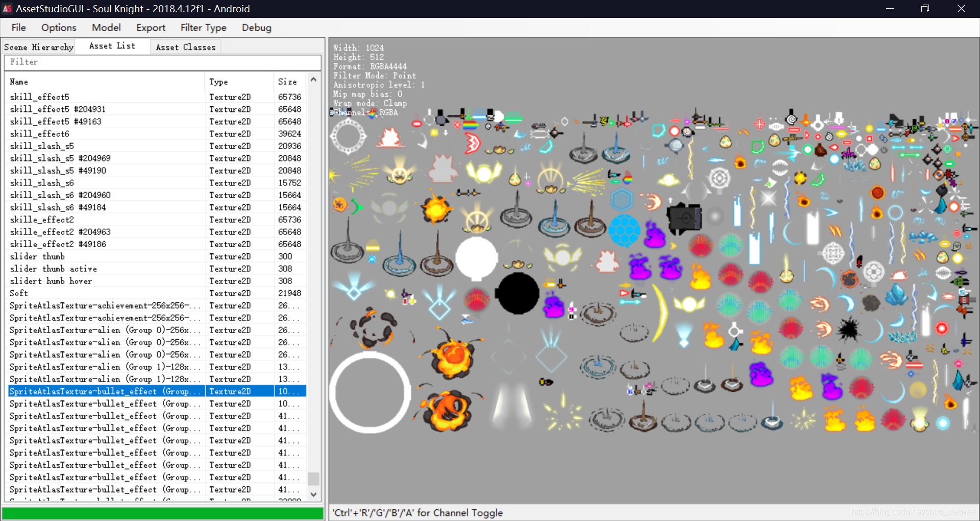Switch to the Scene Hierarchy tab

(39, 47)
